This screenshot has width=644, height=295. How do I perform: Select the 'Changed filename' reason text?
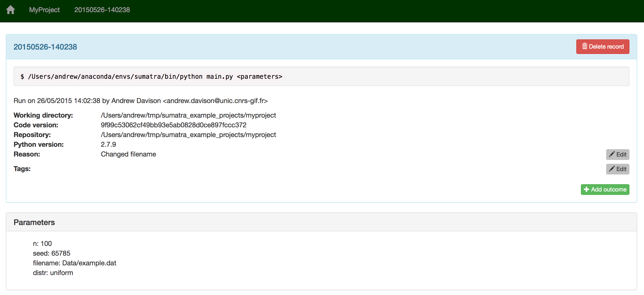(128, 154)
